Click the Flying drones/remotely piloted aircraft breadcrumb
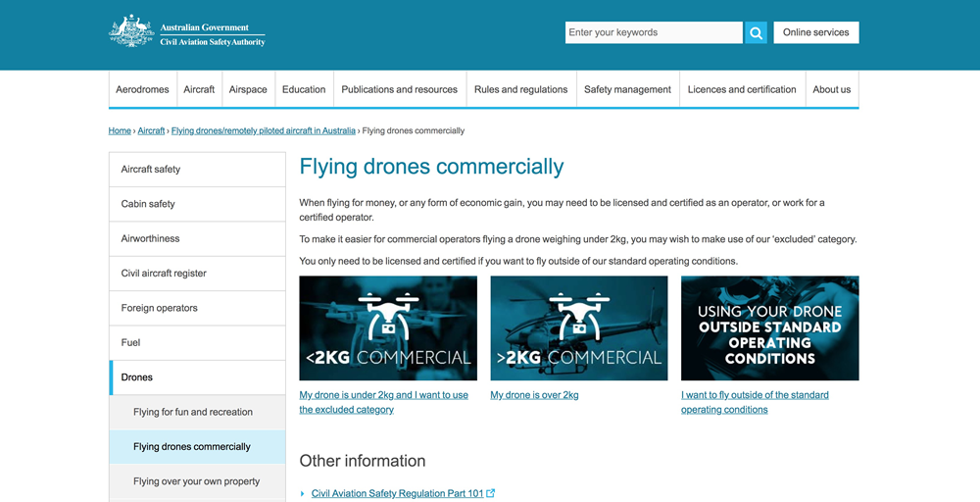The height and width of the screenshot is (502, 980). [x=263, y=130]
